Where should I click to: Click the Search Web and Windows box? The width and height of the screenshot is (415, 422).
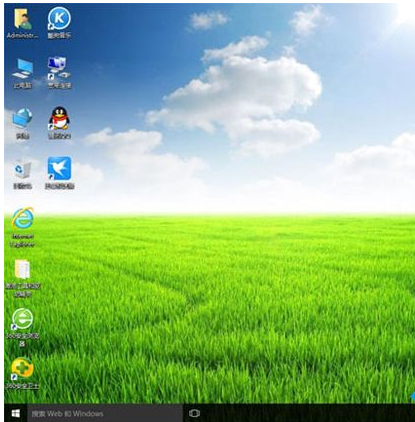(105, 414)
